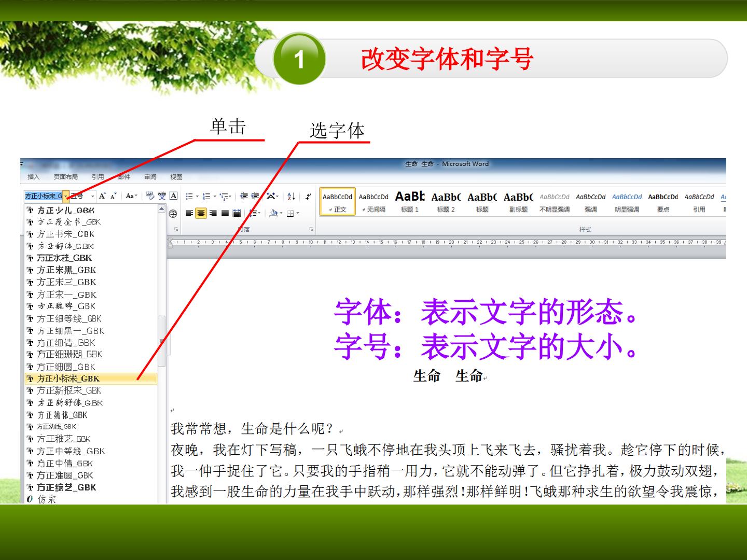Switch to the 页面布局 ribbon tab

pos(65,177)
